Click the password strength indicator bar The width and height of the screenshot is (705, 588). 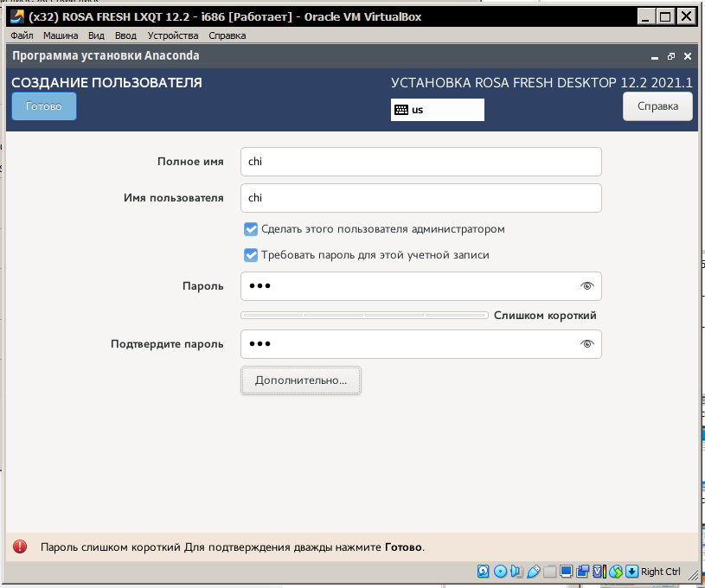coord(364,315)
